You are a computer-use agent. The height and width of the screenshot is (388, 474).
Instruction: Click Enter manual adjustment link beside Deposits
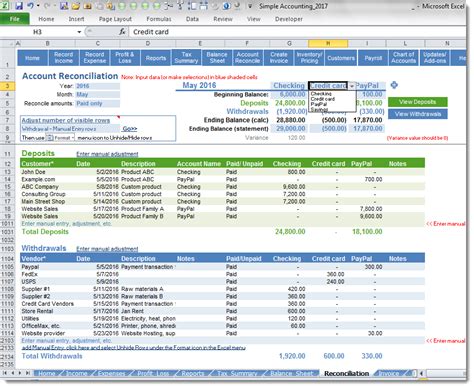(107, 154)
